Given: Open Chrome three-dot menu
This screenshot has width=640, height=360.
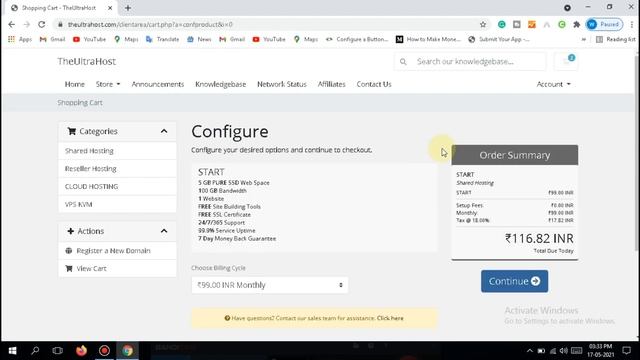Looking at the screenshot, I should click(632, 24).
